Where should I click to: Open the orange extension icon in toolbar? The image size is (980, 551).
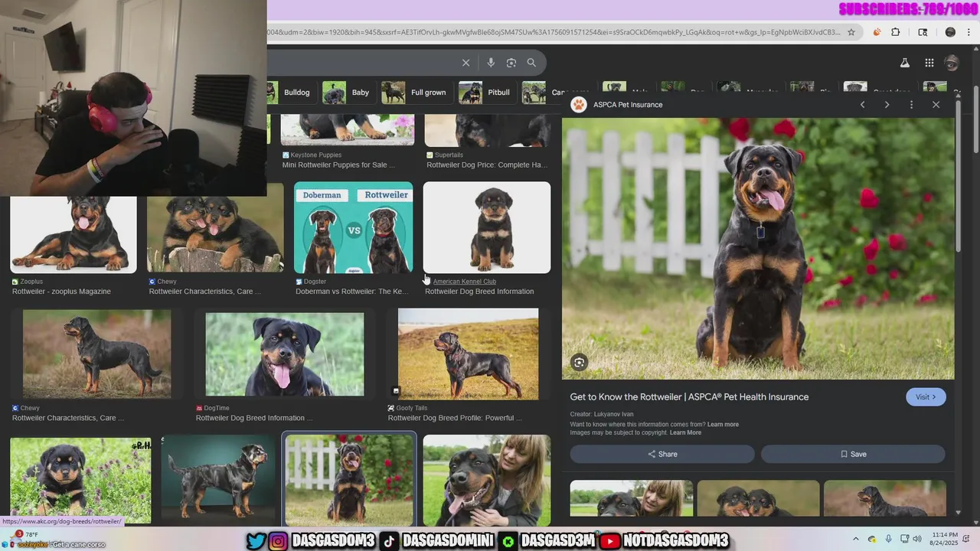click(x=877, y=32)
